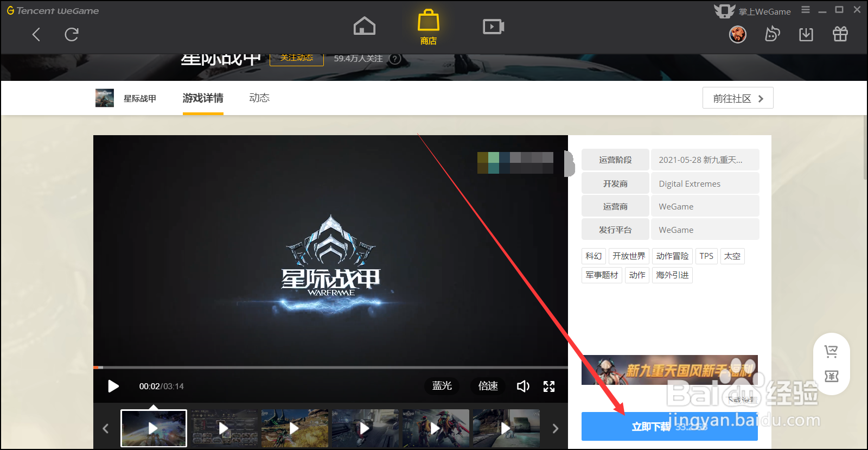Switch to the 游戏详情 tab
The height and width of the screenshot is (450, 868).
pos(203,98)
